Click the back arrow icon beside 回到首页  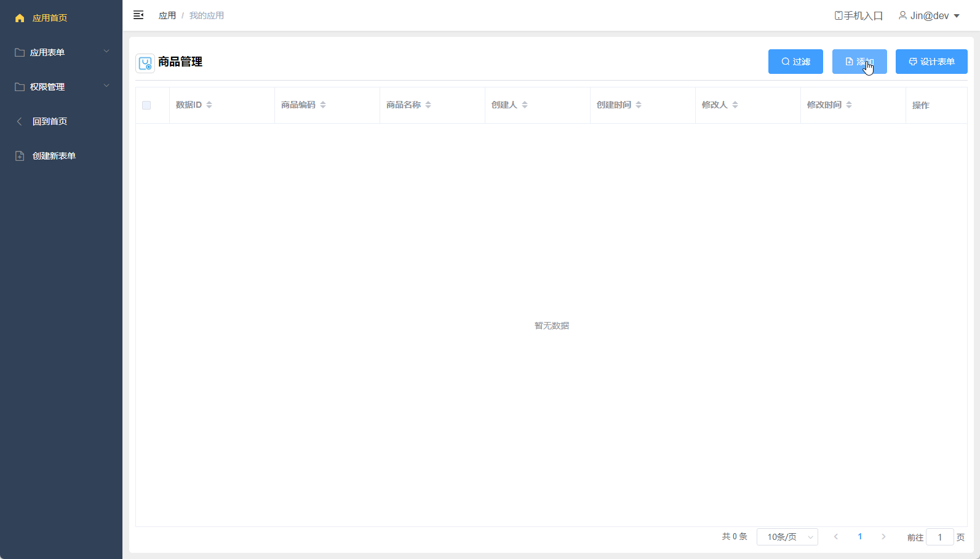[x=20, y=121]
